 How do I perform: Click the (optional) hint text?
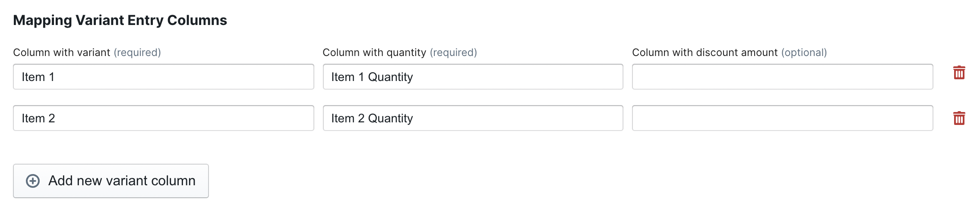[804, 53]
